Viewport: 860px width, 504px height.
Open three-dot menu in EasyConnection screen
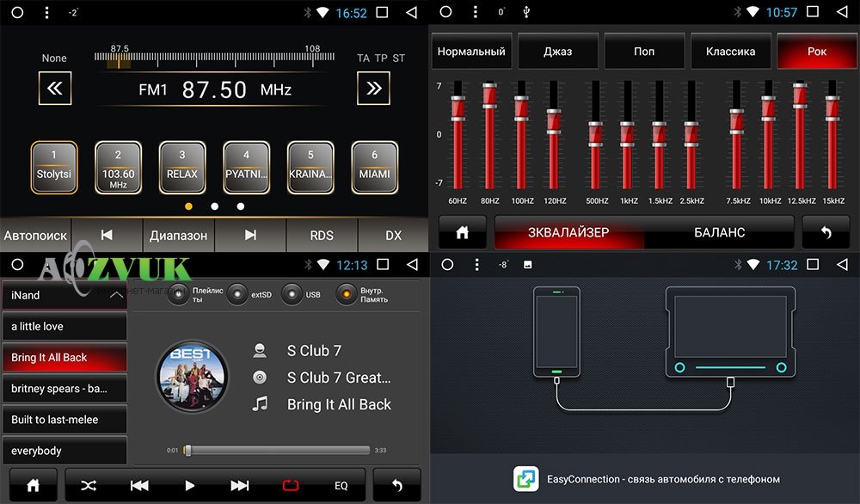pyautogui.click(x=476, y=265)
